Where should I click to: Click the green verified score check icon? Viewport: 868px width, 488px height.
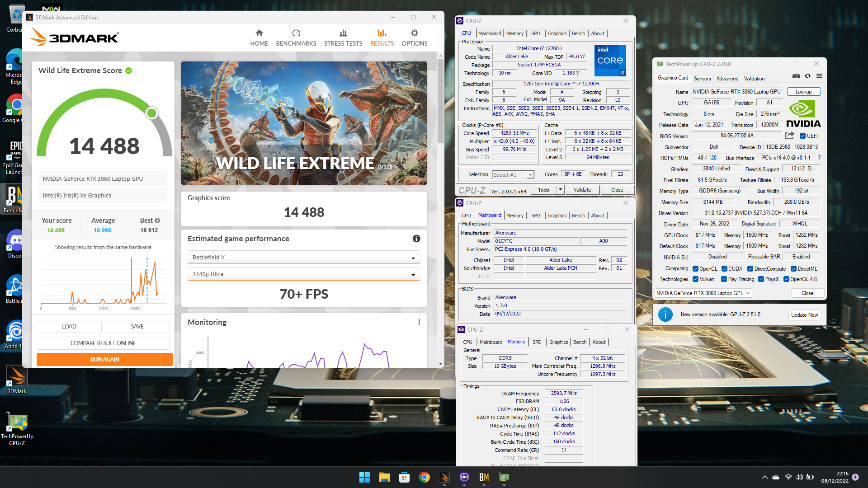(128, 70)
